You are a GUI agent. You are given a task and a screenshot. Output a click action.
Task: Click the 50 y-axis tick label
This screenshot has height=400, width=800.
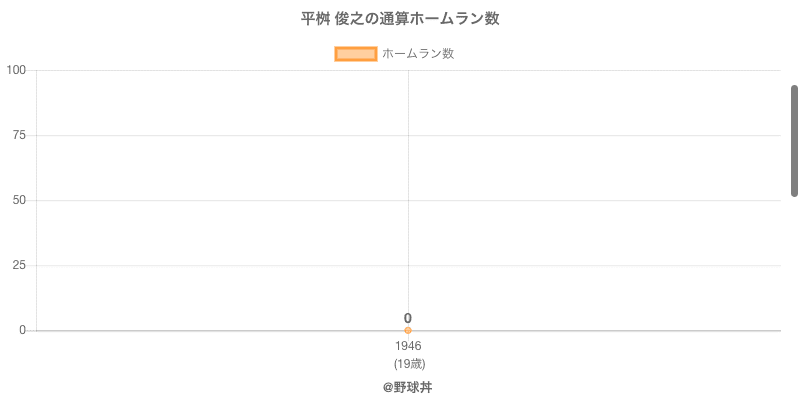(x=20, y=200)
